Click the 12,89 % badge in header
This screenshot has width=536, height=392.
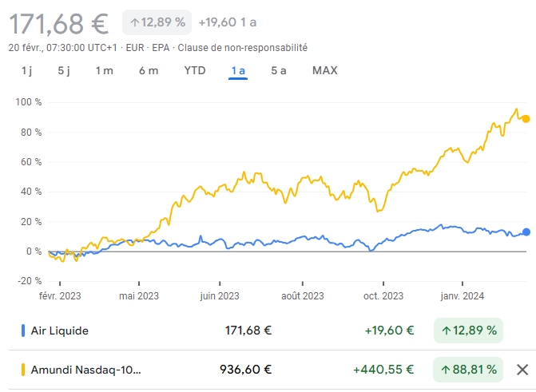pyautogui.click(x=157, y=22)
